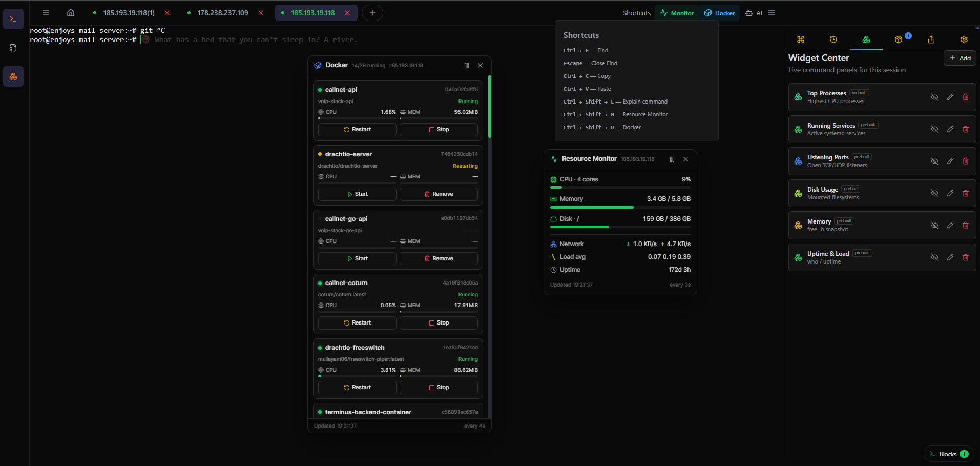Image resolution: width=980 pixels, height=466 pixels.
Task: Open the hamburger menu beside Home icon
Action: click(46, 13)
